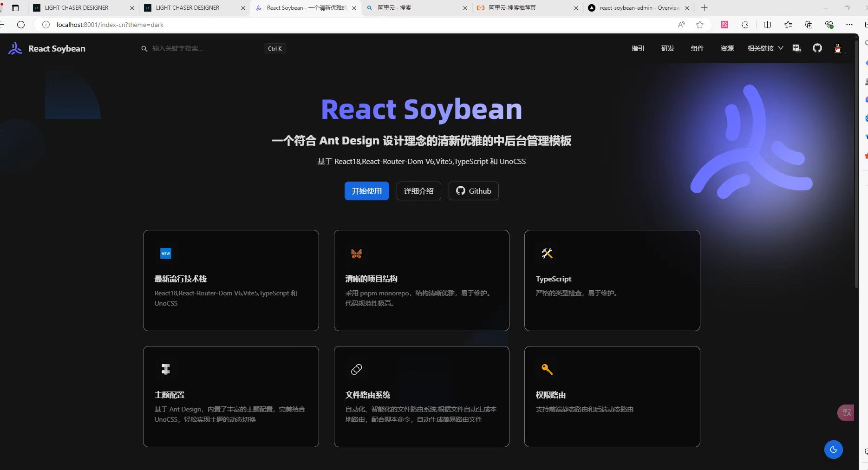The width and height of the screenshot is (868, 470).
Task: Open the QQ penguin icon in the navbar
Action: pyautogui.click(x=838, y=48)
